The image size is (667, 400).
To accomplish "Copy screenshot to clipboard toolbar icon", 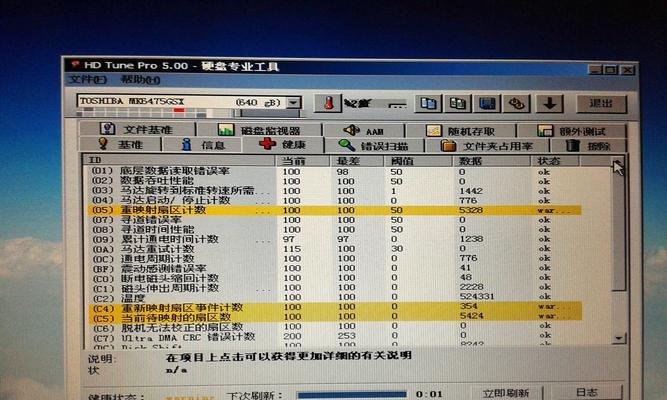I will [x=457, y=103].
